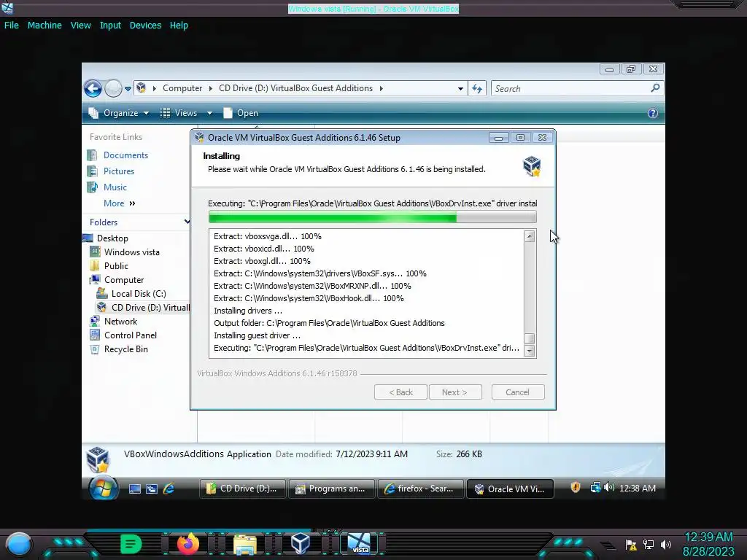Click Cancel in Guest Additions Setup
Viewport: 747px width, 560px height.
[x=518, y=392]
